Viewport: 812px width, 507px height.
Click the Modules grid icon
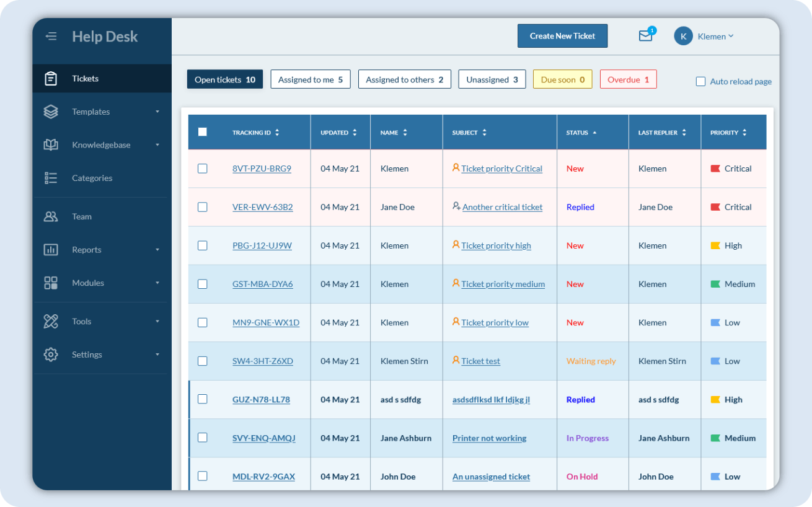pos(51,283)
